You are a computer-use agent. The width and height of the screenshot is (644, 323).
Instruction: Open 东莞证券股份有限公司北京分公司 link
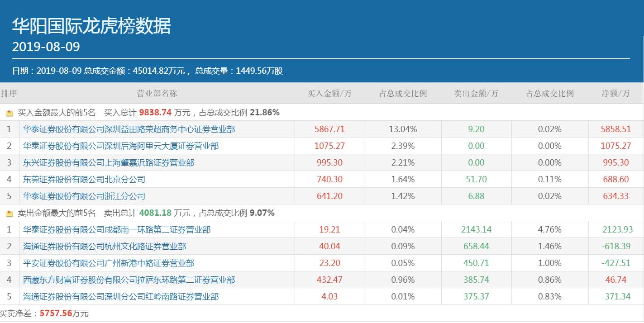point(84,180)
